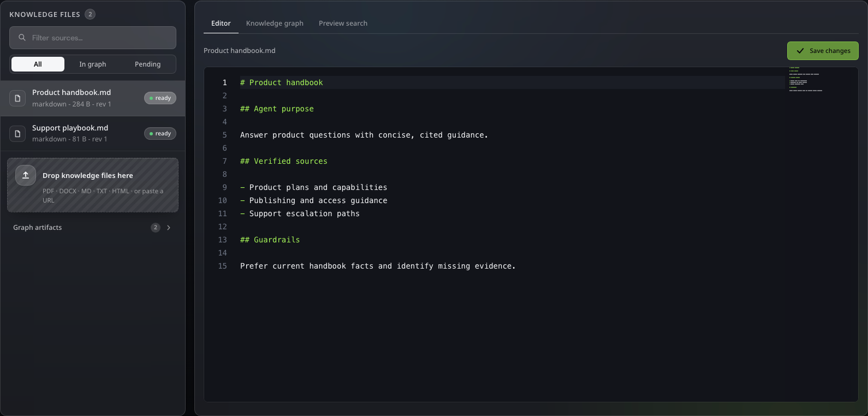Place cursor on '# Product handbook' heading line
Image resolution: width=868 pixels, height=416 pixels.
282,82
